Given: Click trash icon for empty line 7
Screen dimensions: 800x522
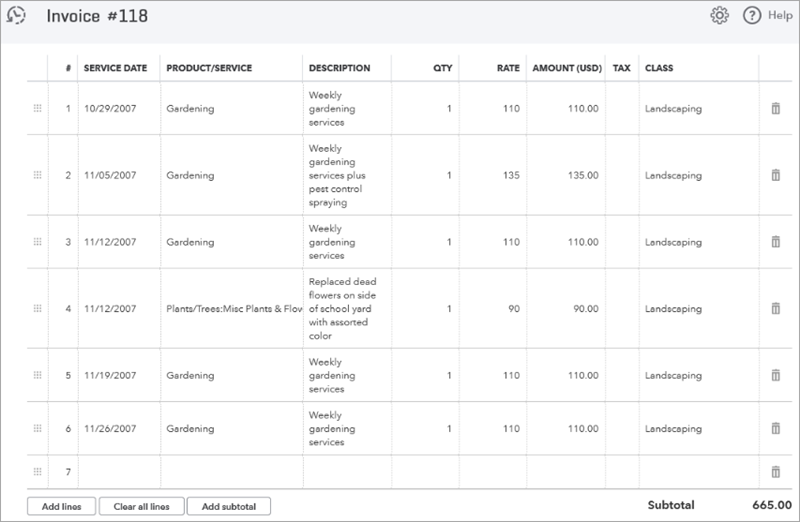Looking at the screenshot, I should tap(776, 471).
